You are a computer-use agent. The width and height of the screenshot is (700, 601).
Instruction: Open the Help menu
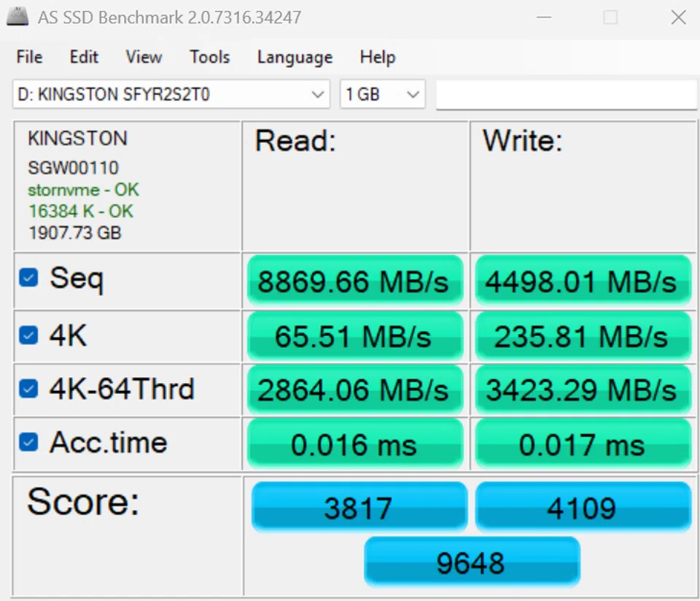[377, 57]
